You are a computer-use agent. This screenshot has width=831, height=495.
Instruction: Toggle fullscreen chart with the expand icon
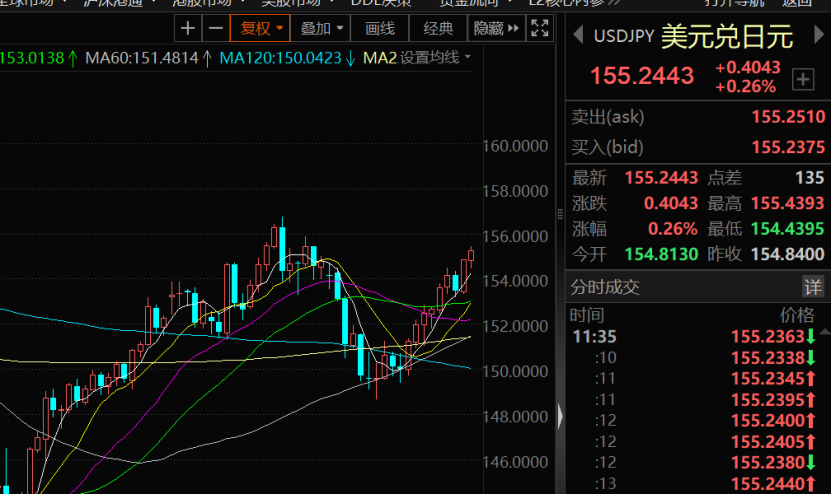pos(539,29)
